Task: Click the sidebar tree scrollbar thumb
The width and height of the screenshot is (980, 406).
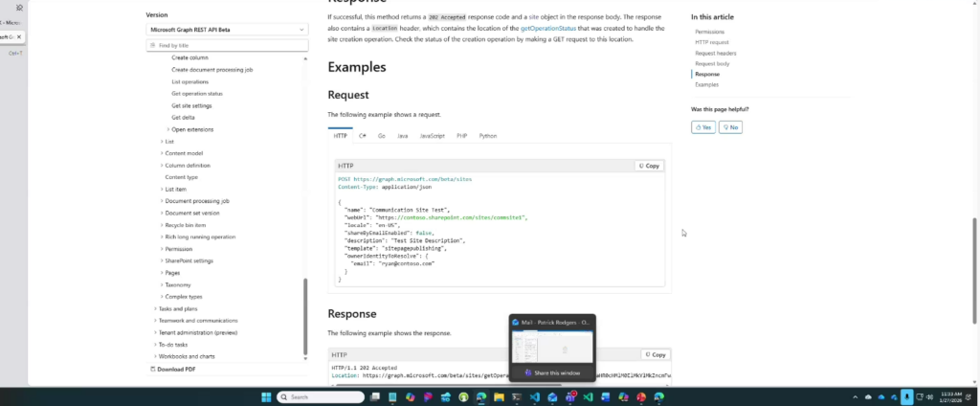Action: 305,316
